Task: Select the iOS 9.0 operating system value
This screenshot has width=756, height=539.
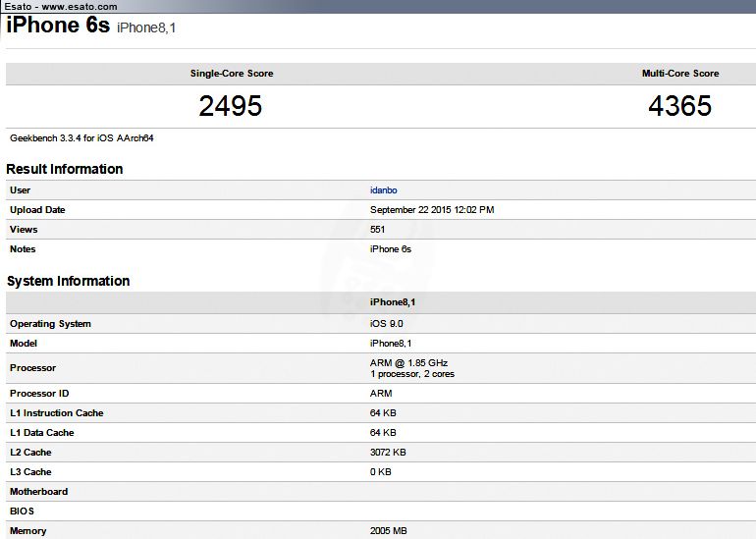Action: click(386, 324)
